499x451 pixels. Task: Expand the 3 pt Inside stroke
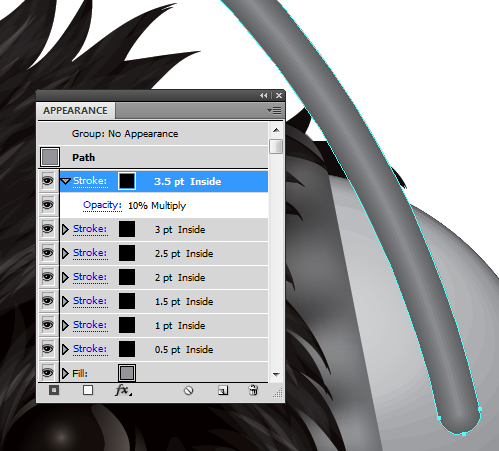[x=65, y=229]
